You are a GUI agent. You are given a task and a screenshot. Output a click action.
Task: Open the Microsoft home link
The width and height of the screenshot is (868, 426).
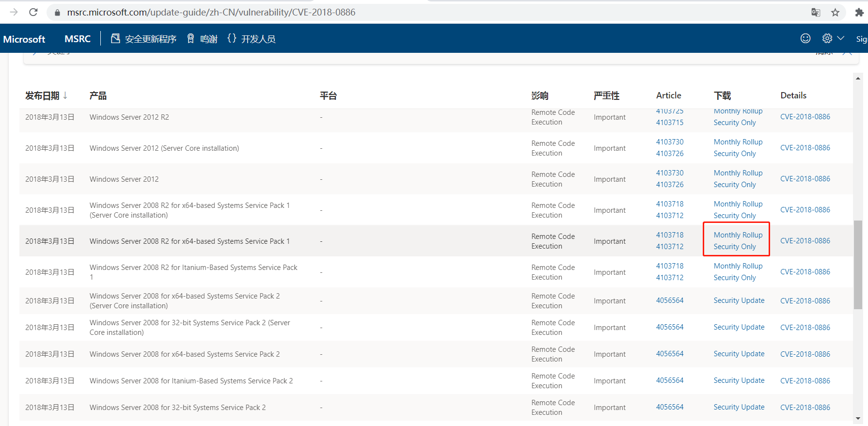click(24, 39)
